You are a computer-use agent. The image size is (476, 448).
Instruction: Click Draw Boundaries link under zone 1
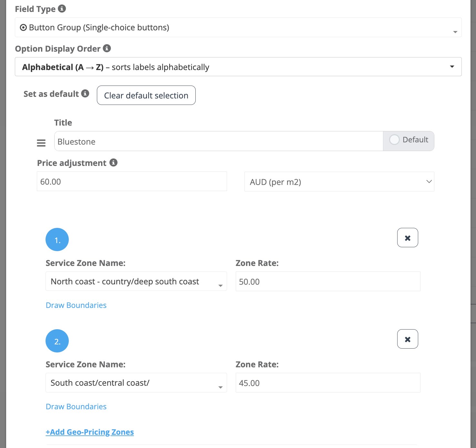[x=76, y=305]
